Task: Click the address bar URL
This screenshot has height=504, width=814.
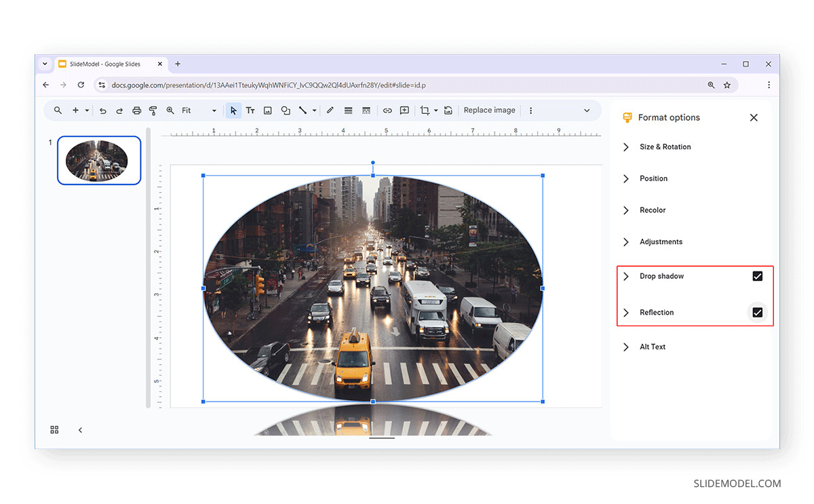Action: coord(269,85)
